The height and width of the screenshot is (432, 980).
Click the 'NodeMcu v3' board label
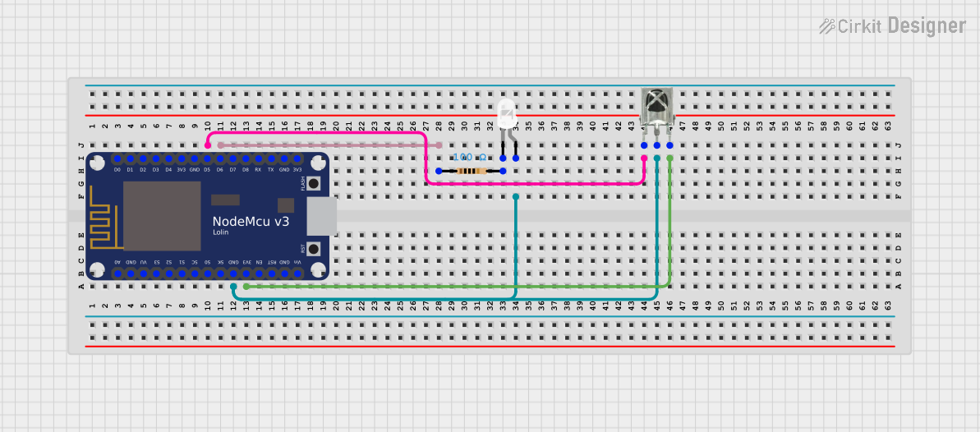(251, 221)
